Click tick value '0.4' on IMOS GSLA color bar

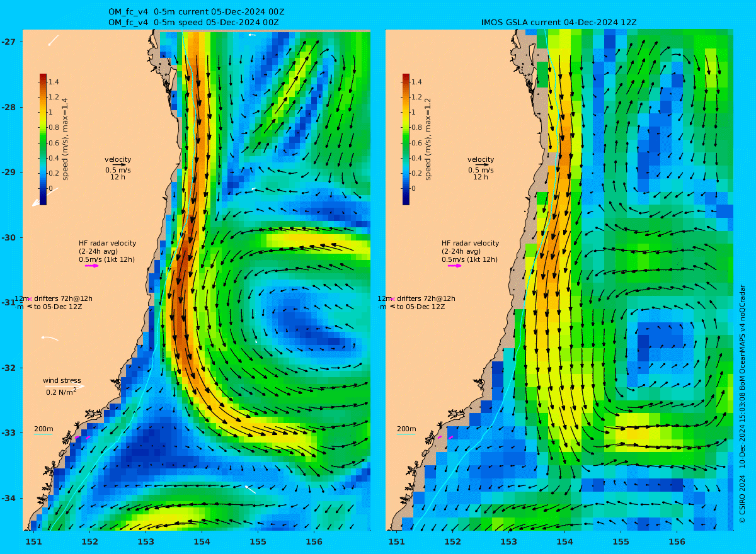pos(416,158)
